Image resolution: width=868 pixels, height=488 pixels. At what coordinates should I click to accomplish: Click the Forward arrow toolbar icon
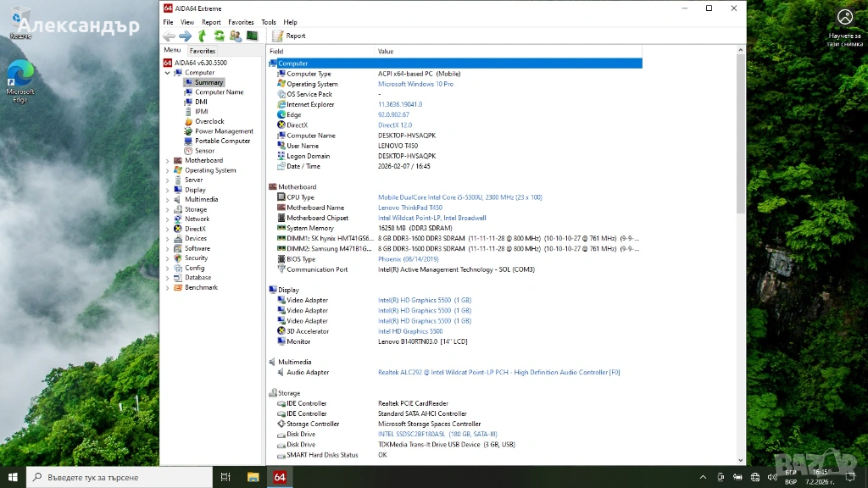(185, 36)
